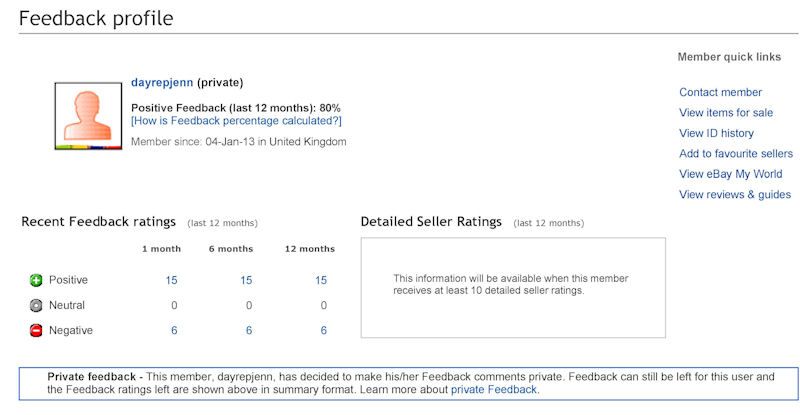
Task: Click the grey Neutral feedback icon
Action: (x=36, y=305)
